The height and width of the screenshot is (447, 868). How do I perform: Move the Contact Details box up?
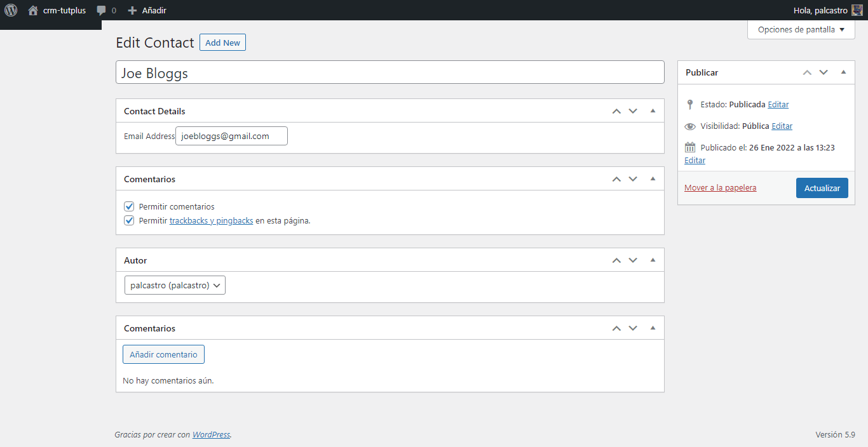click(x=616, y=110)
